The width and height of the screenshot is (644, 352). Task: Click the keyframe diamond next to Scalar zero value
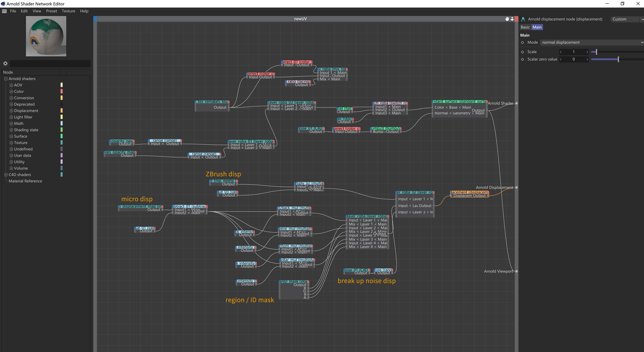pyautogui.click(x=523, y=59)
